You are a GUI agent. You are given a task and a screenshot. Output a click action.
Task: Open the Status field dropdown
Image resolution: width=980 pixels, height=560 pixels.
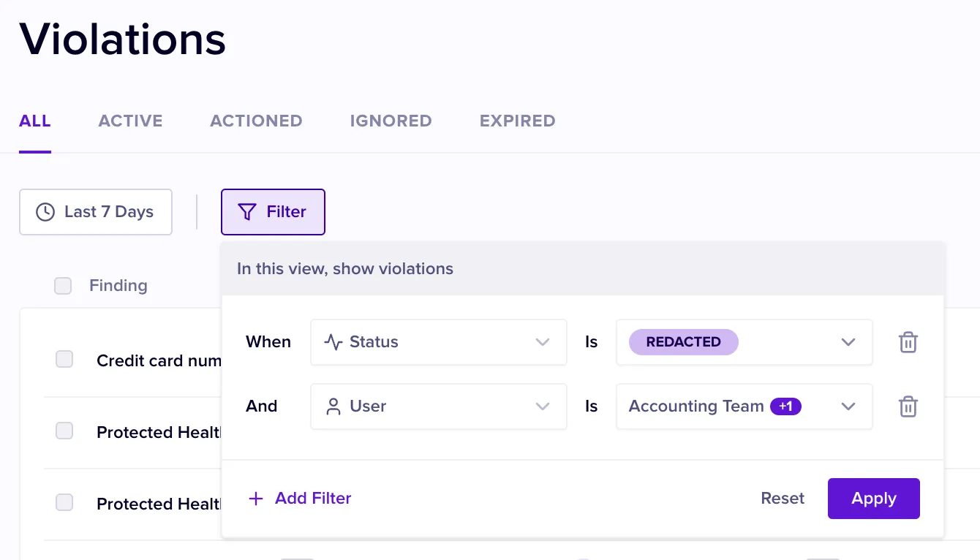[542, 342]
